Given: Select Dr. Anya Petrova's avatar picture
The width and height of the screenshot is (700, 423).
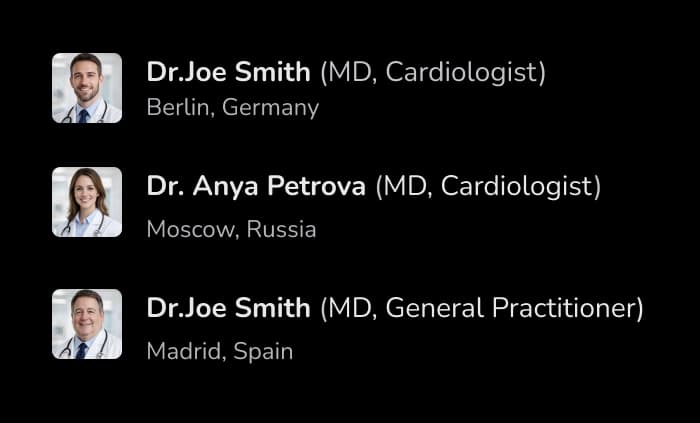Looking at the screenshot, I should pyautogui.click(x=87, y=202).
